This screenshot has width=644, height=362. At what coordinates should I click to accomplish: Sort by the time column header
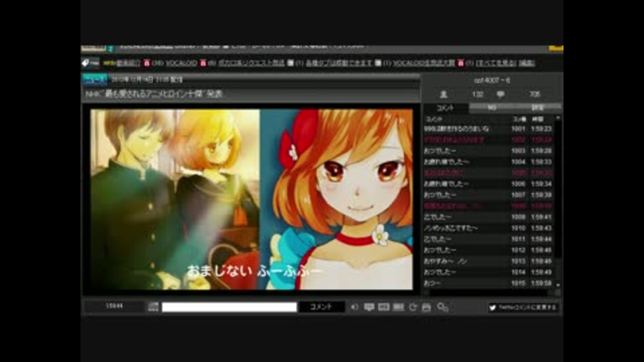pyautogui.click(x=537, y=119)
